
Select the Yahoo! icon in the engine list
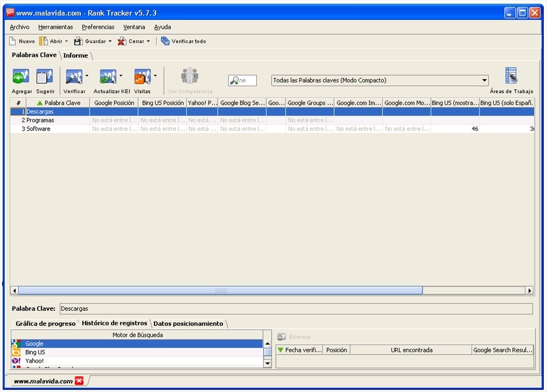[x=16, y=361]
